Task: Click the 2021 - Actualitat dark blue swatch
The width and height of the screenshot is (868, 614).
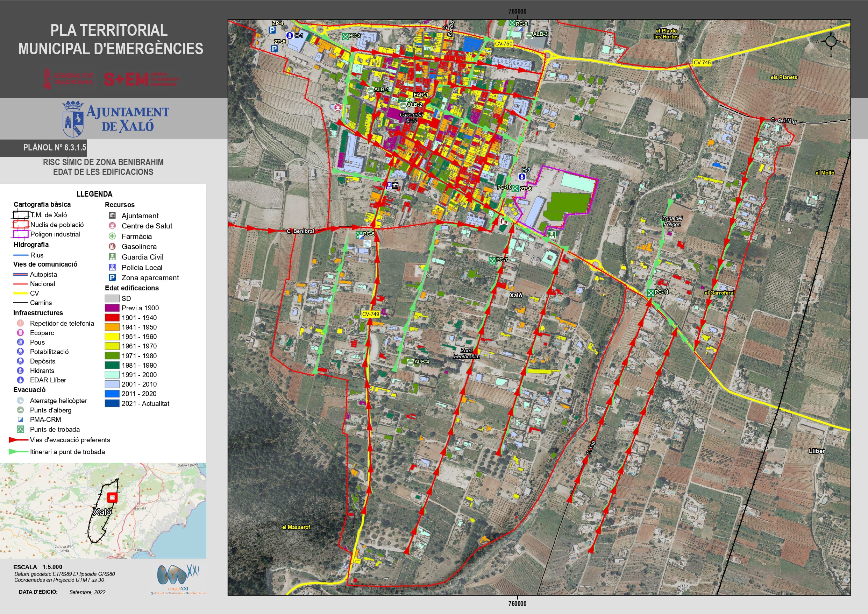Action: [x=112, y=403]
